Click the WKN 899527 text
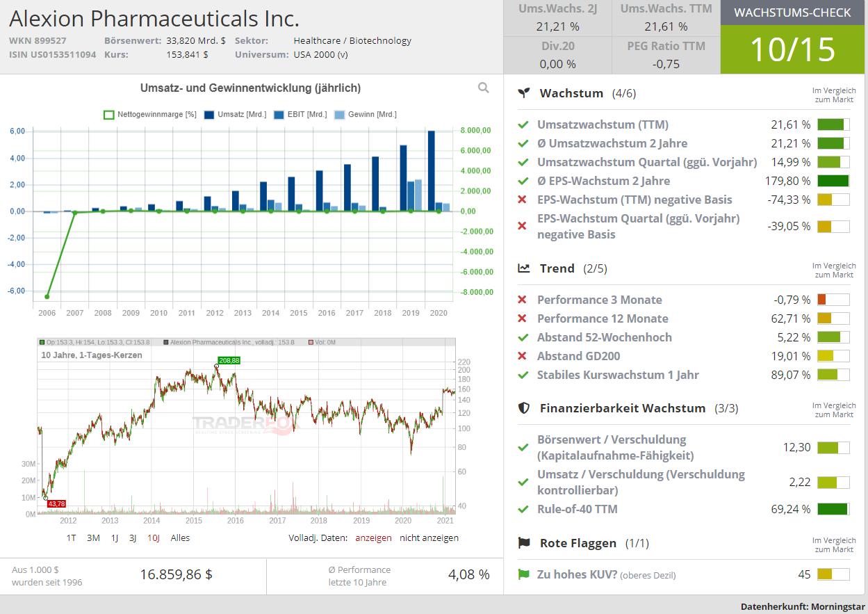Image resolution: width=868 pixels, height=614 pixels. pos(38,40)
